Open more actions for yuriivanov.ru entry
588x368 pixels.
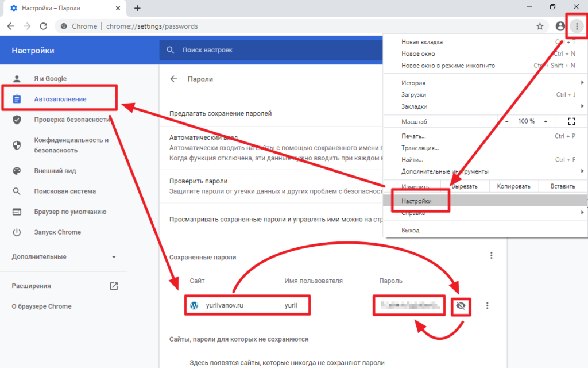click(x=487, y=306)
